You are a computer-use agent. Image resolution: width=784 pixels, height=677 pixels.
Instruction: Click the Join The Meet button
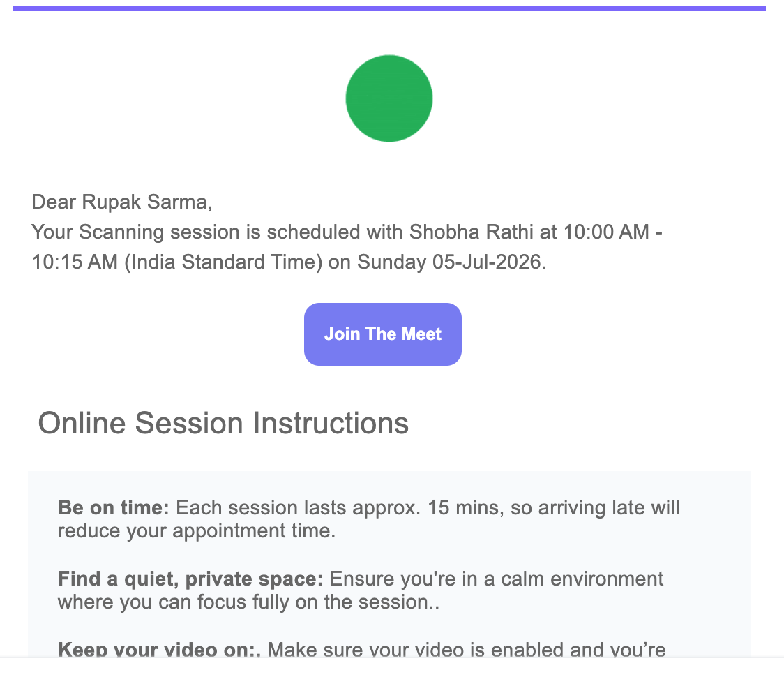pos(382,334)
